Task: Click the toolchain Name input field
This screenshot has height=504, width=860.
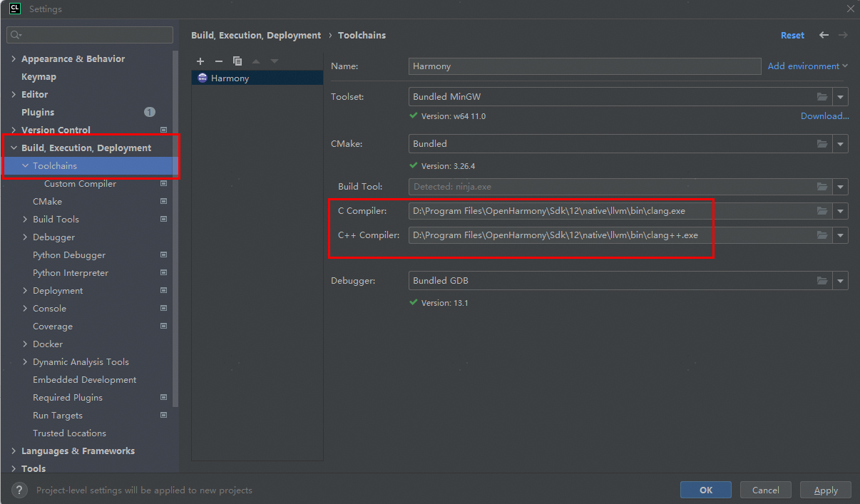Action: 585,66
